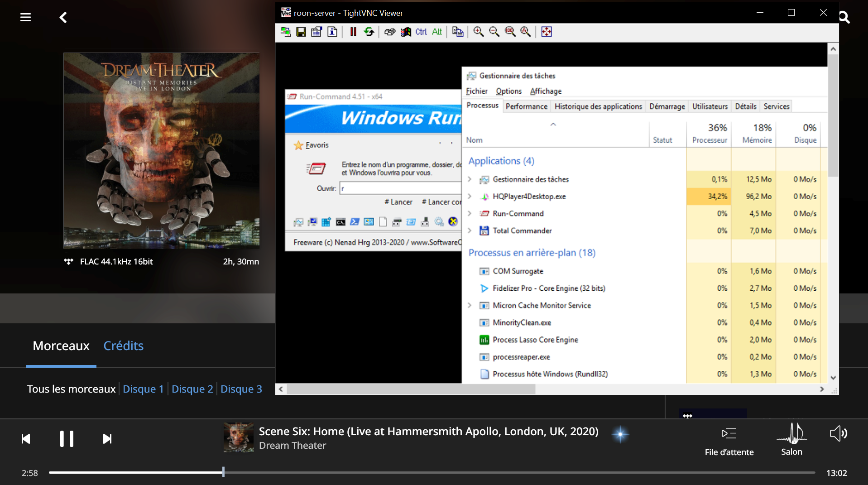Image resolution: width=868 pixels, height=485 pixels.
Task: Switch to Démarrage tab
Action: 667,106
